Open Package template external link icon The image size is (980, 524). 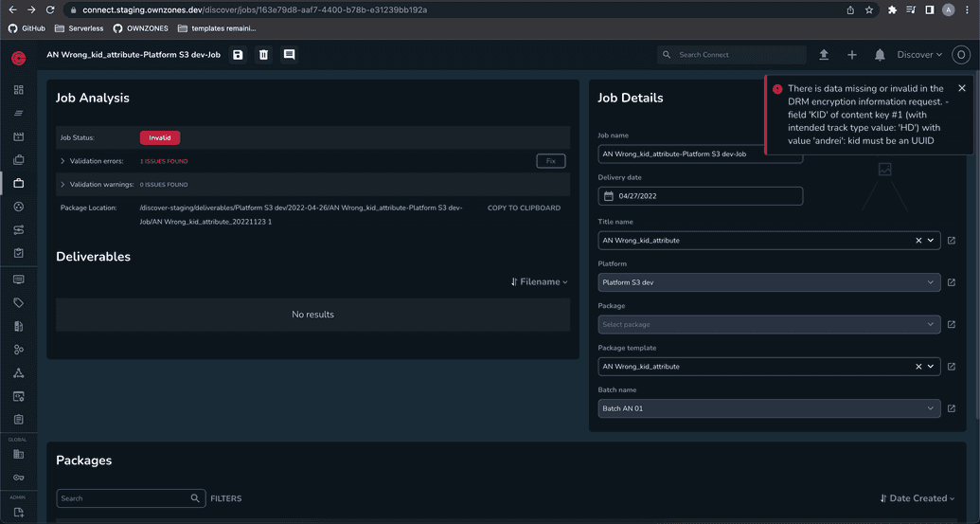pyautogui.click(x=952, y=367)
